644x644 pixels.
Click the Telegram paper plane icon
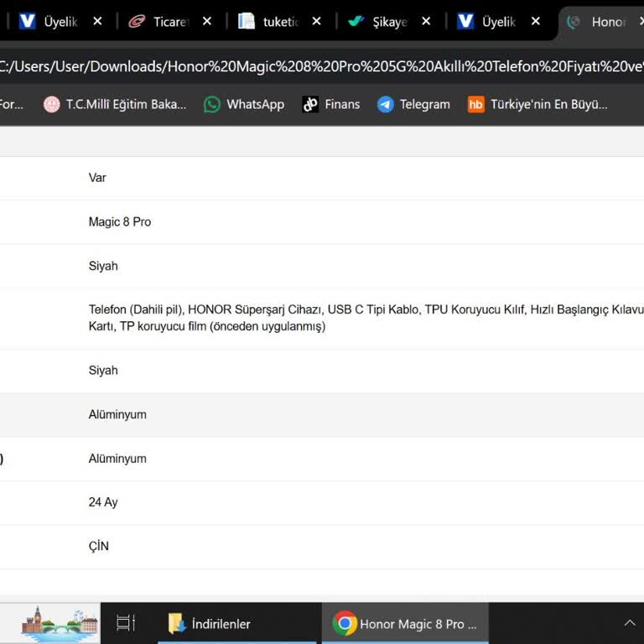coord(385,104)
